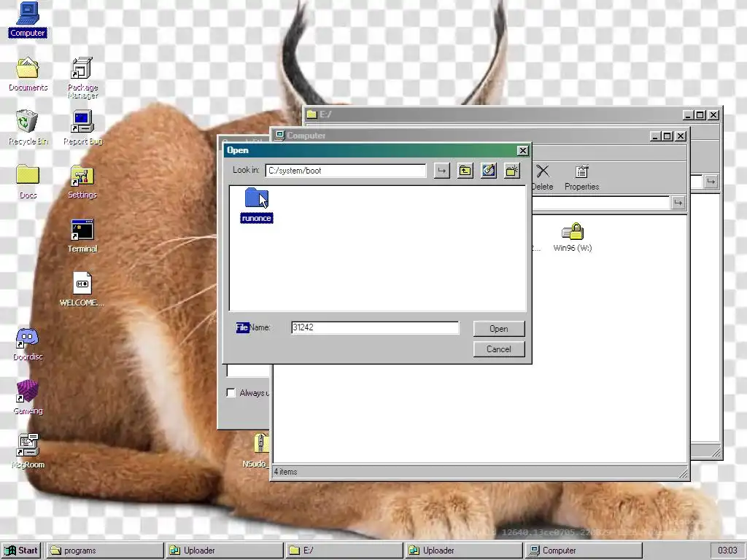Maximize the Computer window
Screen dimensions: 747x560
coord(667,136)
